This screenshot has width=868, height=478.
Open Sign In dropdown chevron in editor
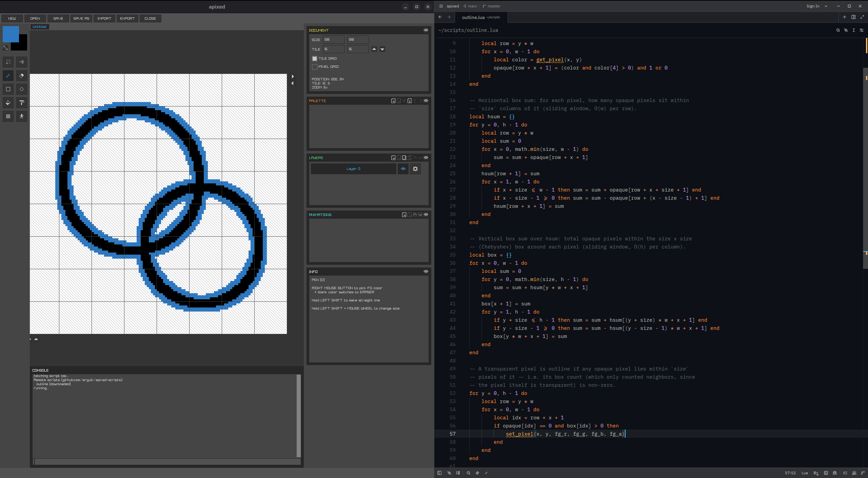[826, 6]
